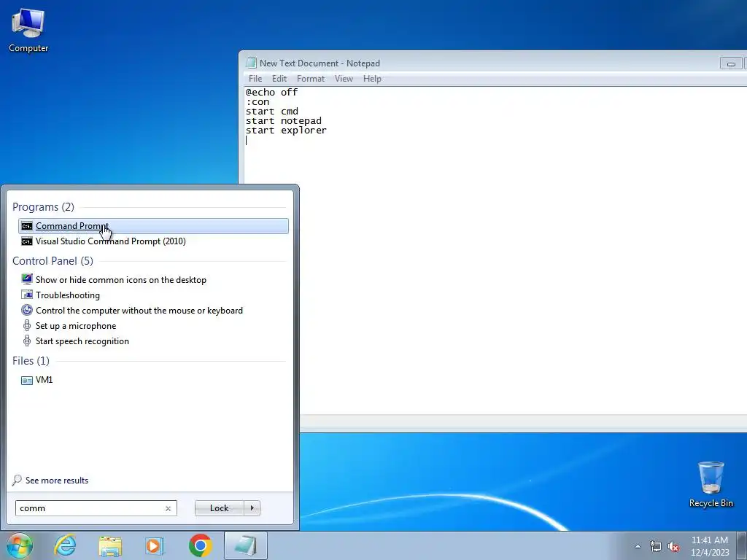
Task: Click the Windows Start orb
Action: 19,545
